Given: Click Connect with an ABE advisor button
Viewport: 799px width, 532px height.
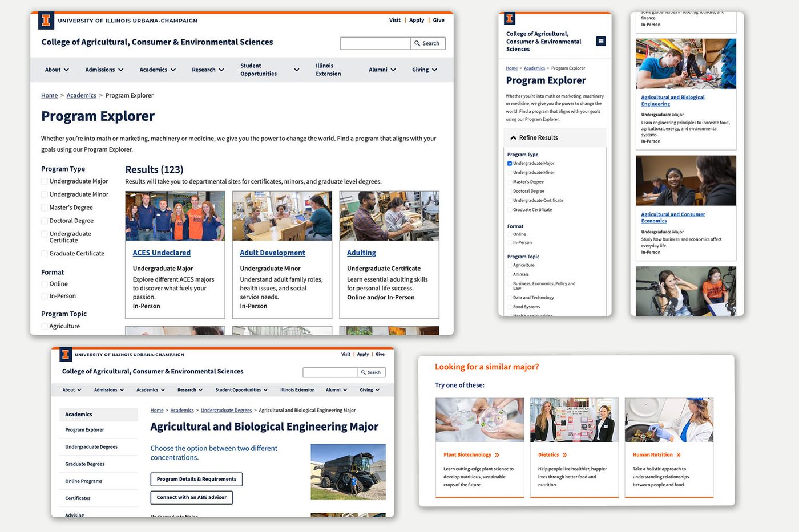Looking at the screenshot, I should point(192,497).
